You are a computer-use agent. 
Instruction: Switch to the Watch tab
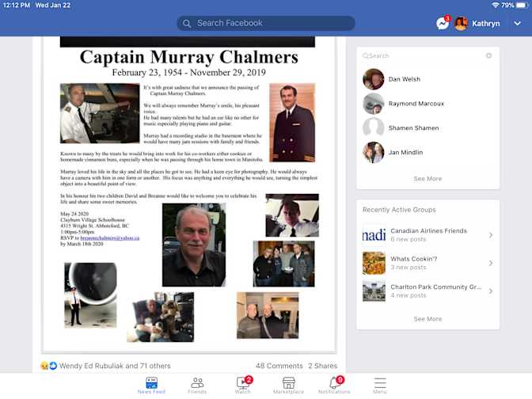point(243,386)
